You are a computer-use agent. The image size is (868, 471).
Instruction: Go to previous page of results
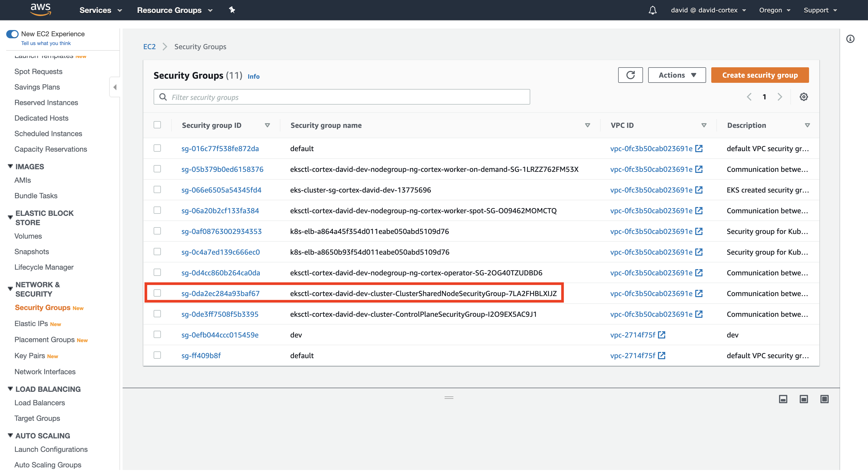[749, 97]
